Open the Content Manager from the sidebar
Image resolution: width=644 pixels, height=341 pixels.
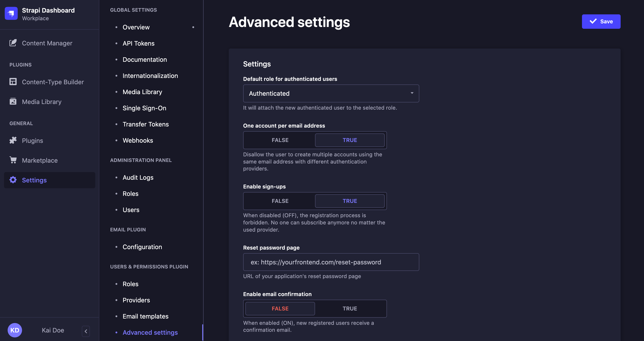click(x=47, y=43)
